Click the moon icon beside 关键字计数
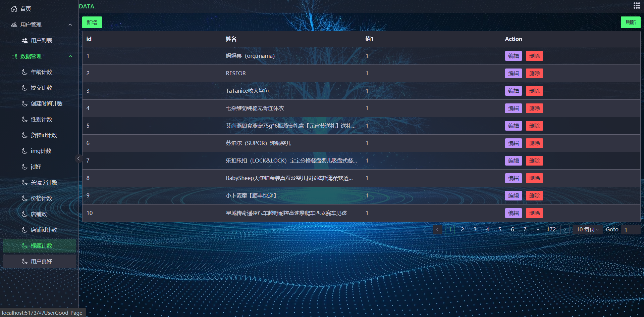The image size is (644, 317). pos(24,182)
